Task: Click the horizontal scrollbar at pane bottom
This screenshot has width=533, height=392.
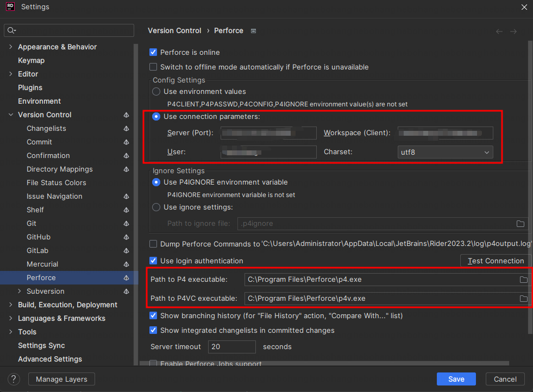Action: coord(324,363)
